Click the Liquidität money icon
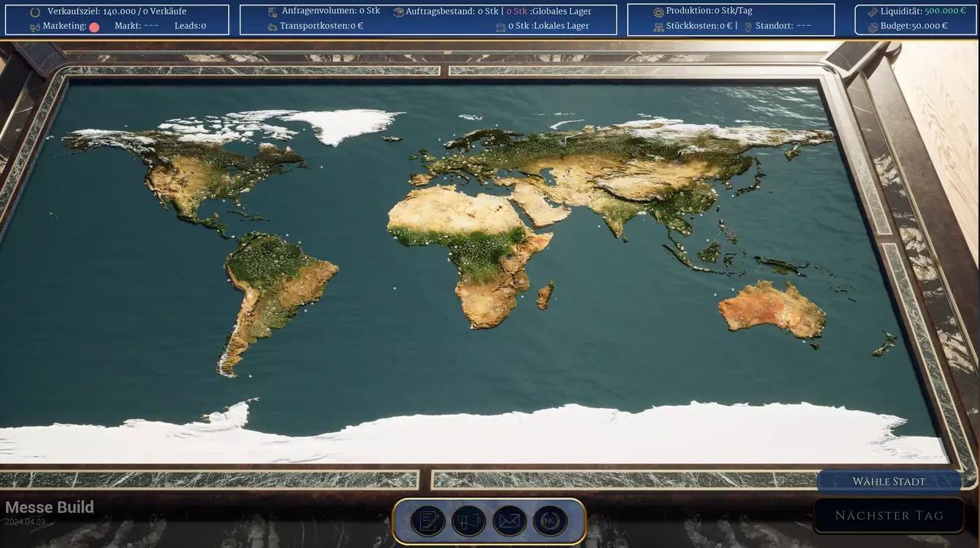Screen dimensions: 980x548 point(873,12)
